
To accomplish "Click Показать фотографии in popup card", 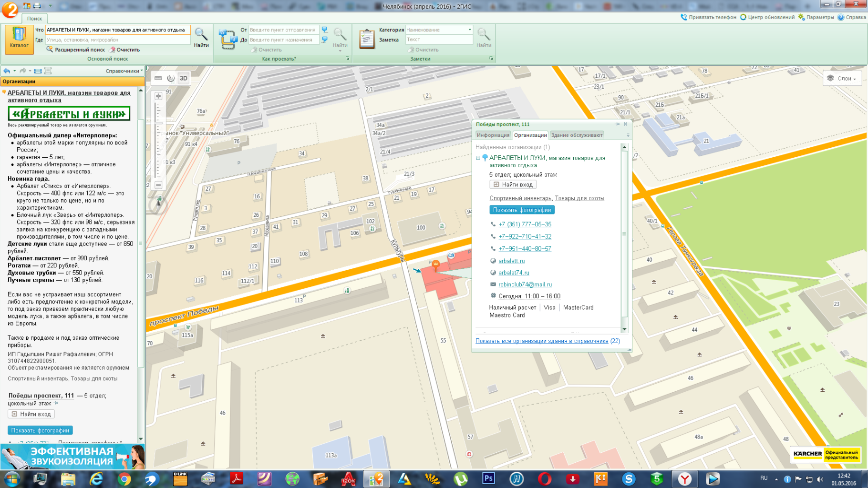I will pyautogui.click(x=522, y=210).
